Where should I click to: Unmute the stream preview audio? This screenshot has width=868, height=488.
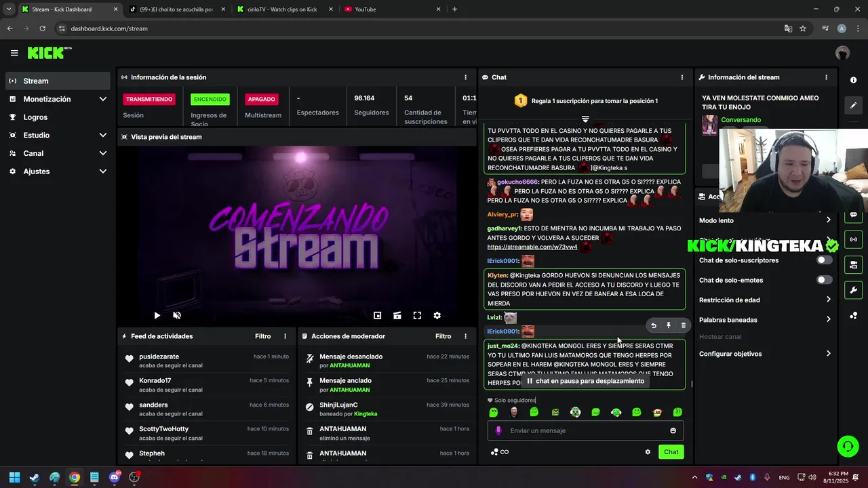point(177,315)
